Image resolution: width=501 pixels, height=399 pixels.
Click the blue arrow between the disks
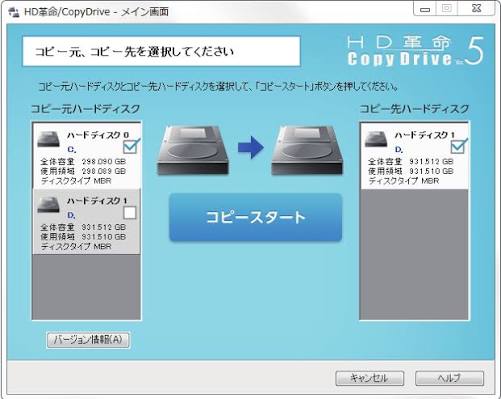(251, 147)
